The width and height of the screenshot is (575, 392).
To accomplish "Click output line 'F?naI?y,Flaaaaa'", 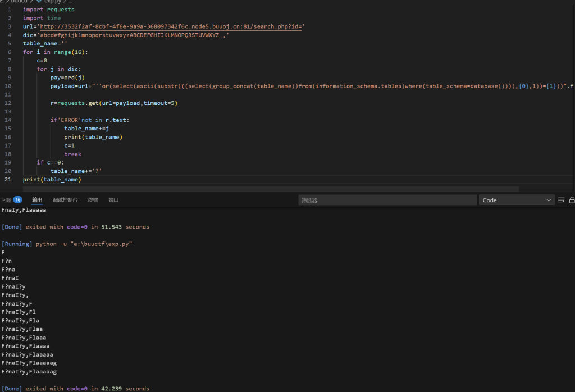I will click(x=27, y=354).
